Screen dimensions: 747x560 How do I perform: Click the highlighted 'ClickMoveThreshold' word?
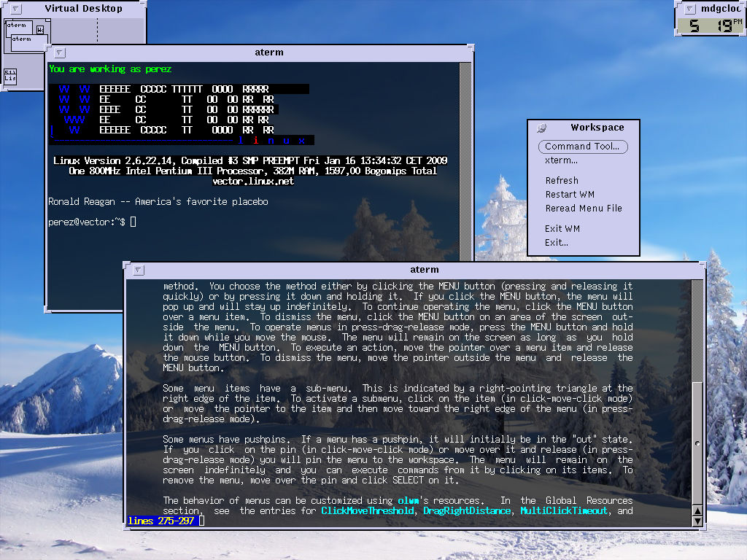368,510
